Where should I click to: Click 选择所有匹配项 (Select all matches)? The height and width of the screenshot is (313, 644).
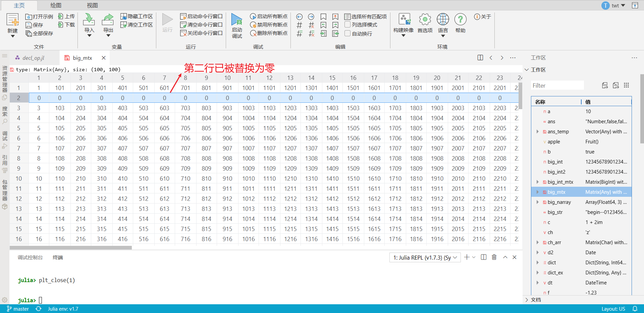pos(366,16)
